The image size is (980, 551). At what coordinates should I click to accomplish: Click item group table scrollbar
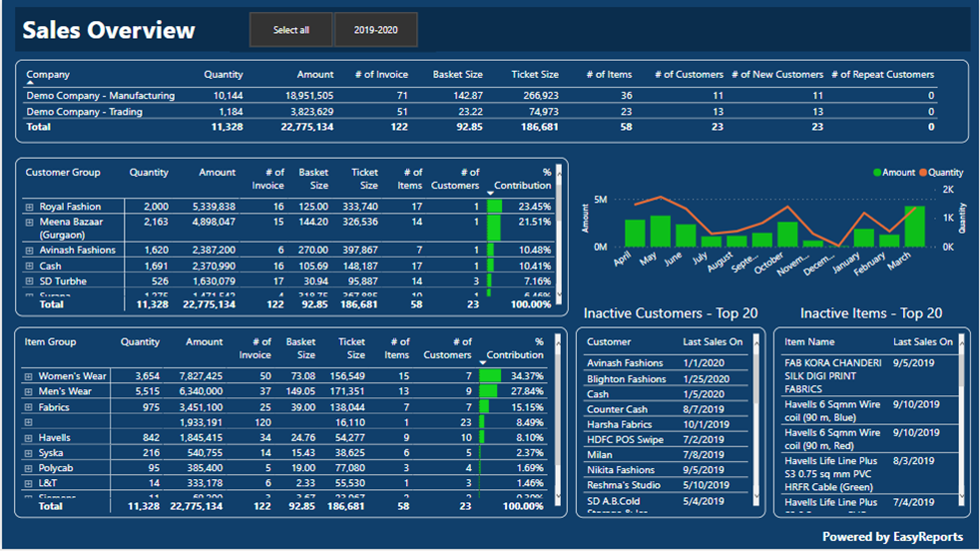(558, 417)
